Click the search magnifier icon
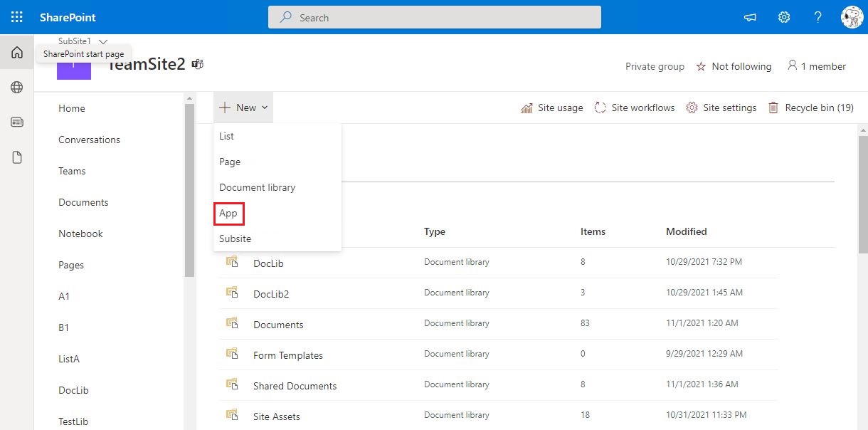Viewport: 868px width, 430px height. point(286,17)
